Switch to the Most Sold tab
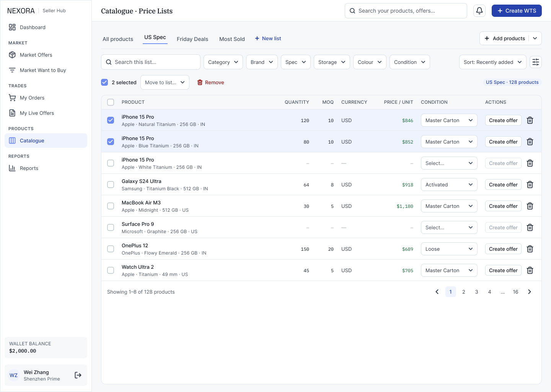Viewport: 551px width, 392px height. 232,39
